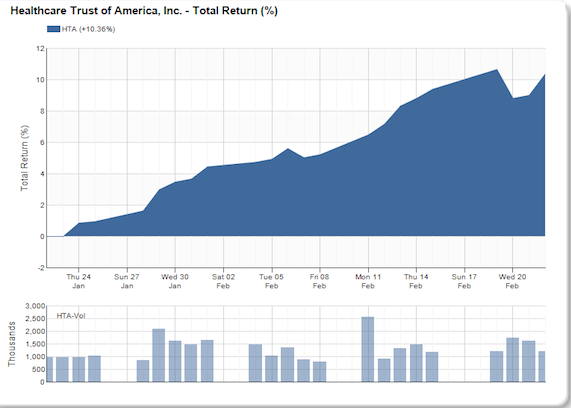Screen dimensions: 571x408
Task: Click the Thousands axis label
Action: (x=12, y=344)
